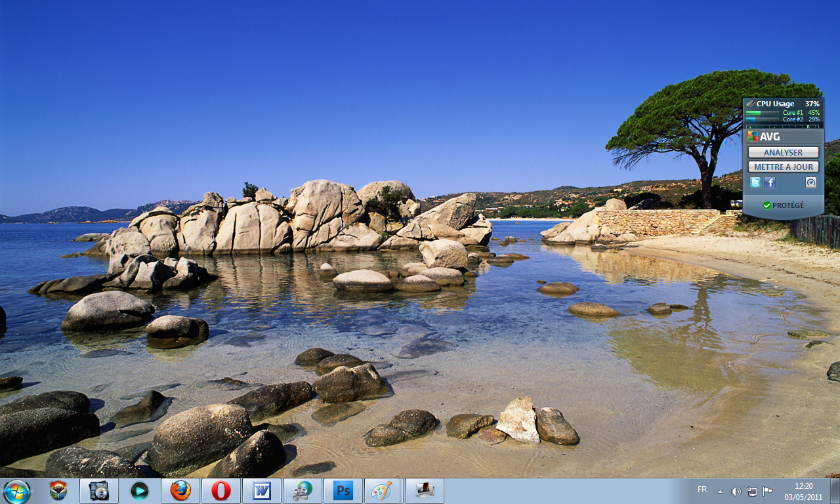Open the Paint palette icon
Image resolution: width=840 pixels, height=504 pixels.
382,491
